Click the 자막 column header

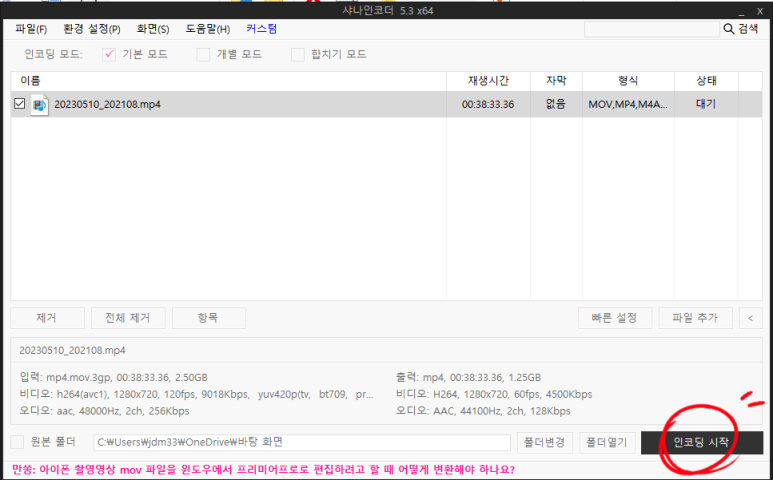click(x=556, y=81)
